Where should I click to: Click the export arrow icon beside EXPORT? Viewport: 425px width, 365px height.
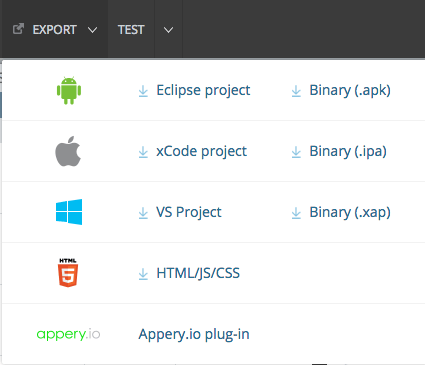(18, 29)
